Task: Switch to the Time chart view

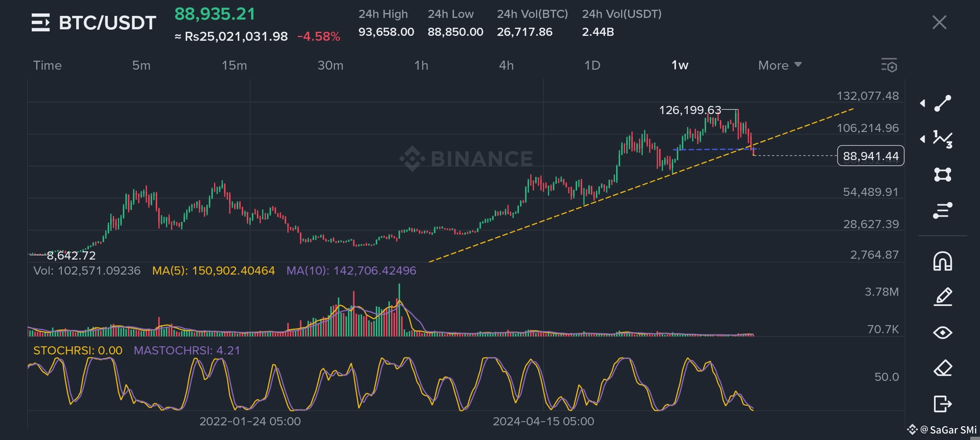Action: tap(48, 65)
